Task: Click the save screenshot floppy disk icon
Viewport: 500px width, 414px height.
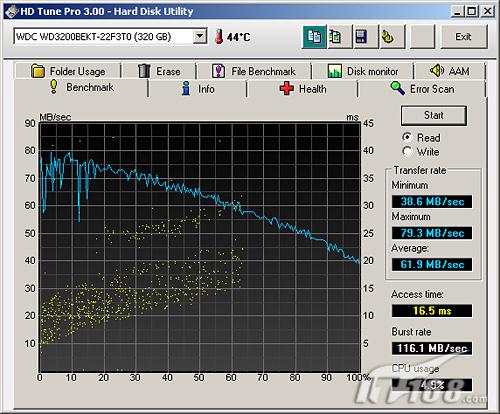Action: [365, 36]
